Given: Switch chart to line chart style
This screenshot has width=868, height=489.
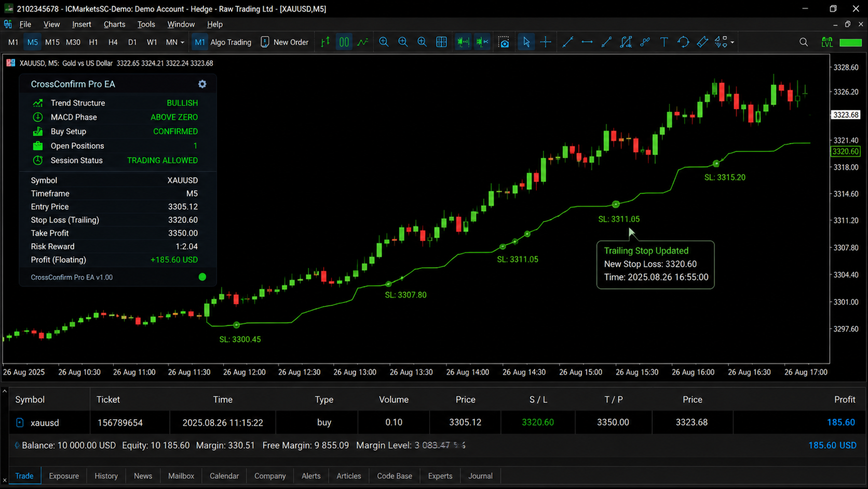Looking at the screenshot, I should [x=363, y=42].
